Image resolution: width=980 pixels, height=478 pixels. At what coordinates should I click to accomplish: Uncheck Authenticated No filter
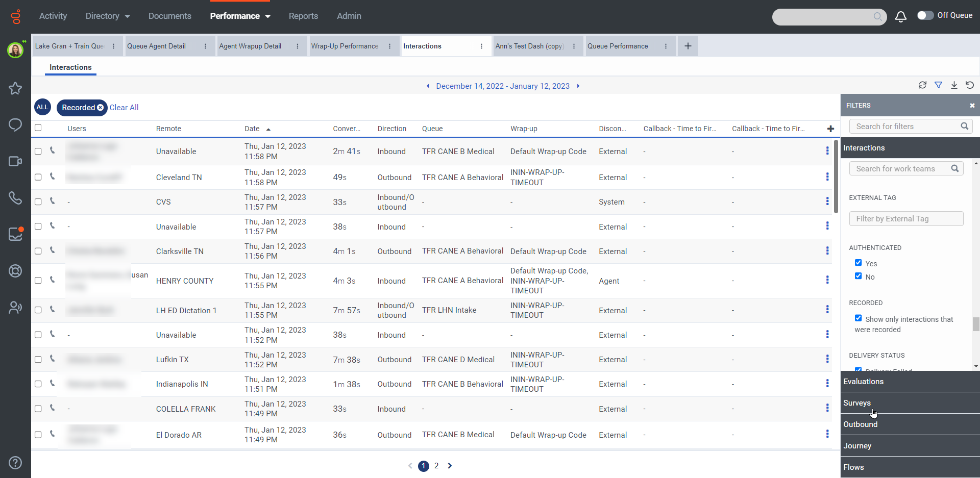point(858,276)
